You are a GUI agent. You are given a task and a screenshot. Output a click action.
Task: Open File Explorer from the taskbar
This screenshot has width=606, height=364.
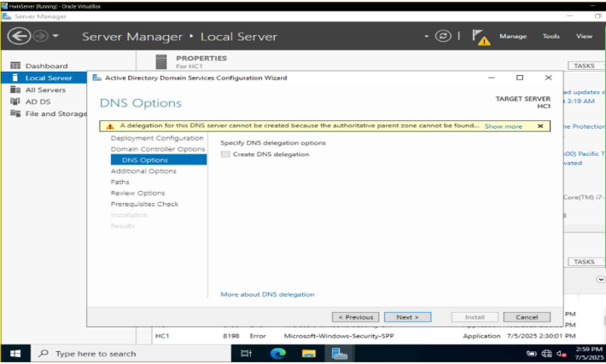pos(309,354)
